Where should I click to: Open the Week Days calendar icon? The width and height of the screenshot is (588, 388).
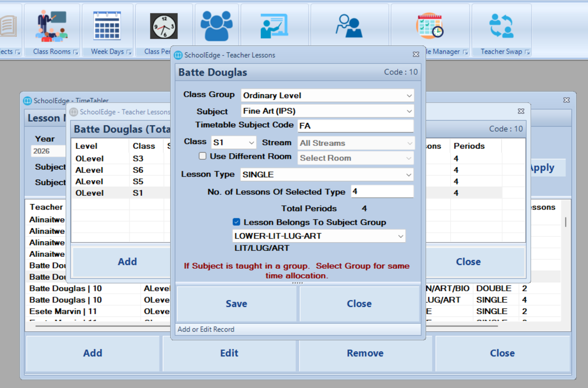107,26
